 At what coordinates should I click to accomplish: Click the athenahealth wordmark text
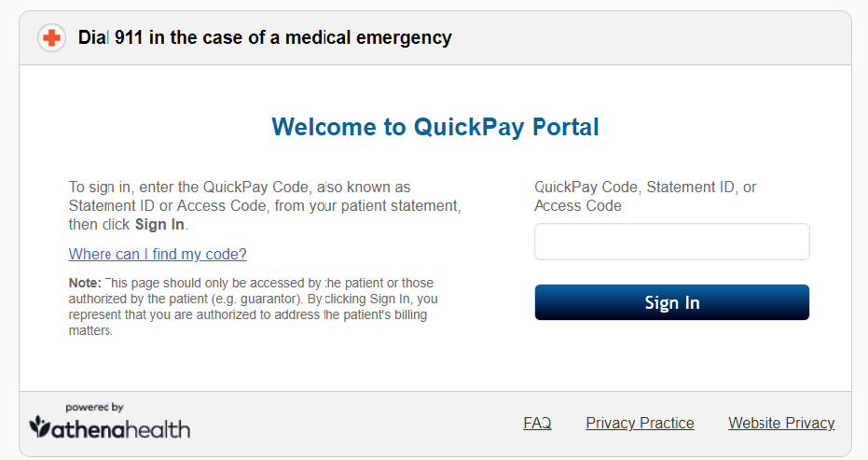pos(120,429)
